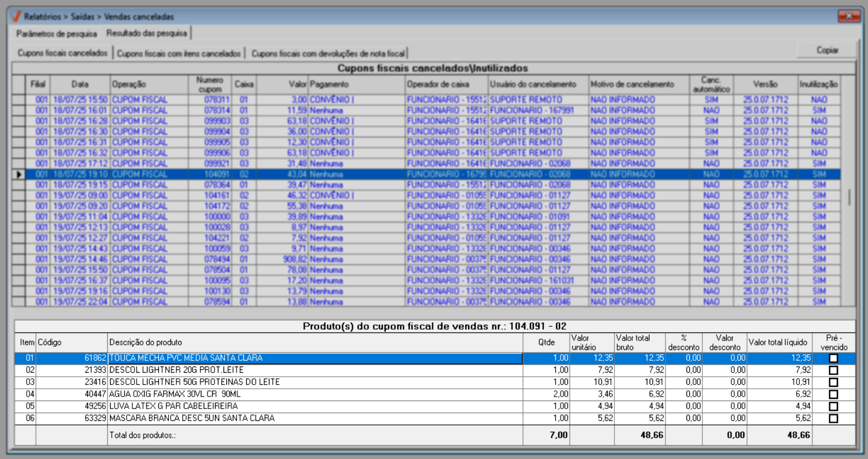Viewport: 868px width, 459px height.
Task: Tick Pré-vencido for MASCARA BRANCA DESC row
Action: (x=833, y=419)
